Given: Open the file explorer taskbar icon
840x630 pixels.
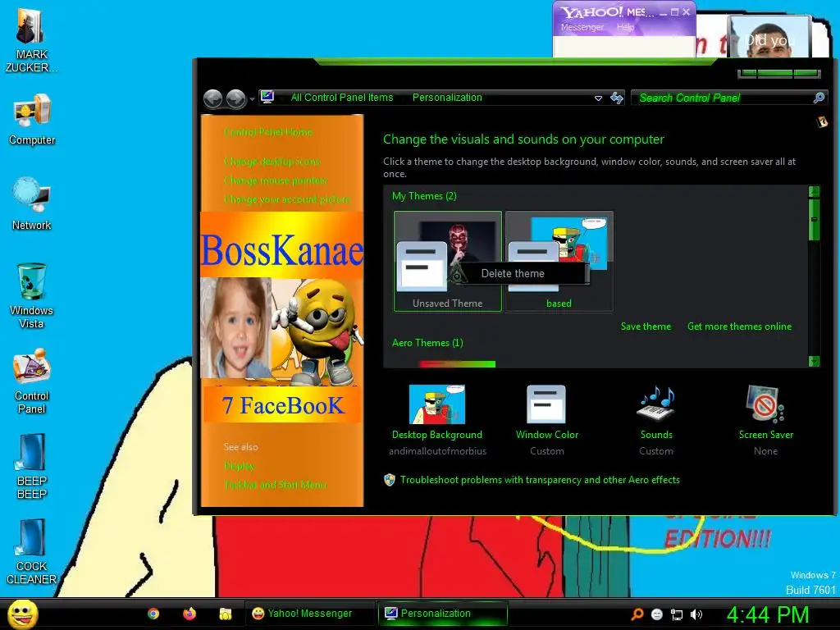Looking at the screenshot, I should pos(225,614).
